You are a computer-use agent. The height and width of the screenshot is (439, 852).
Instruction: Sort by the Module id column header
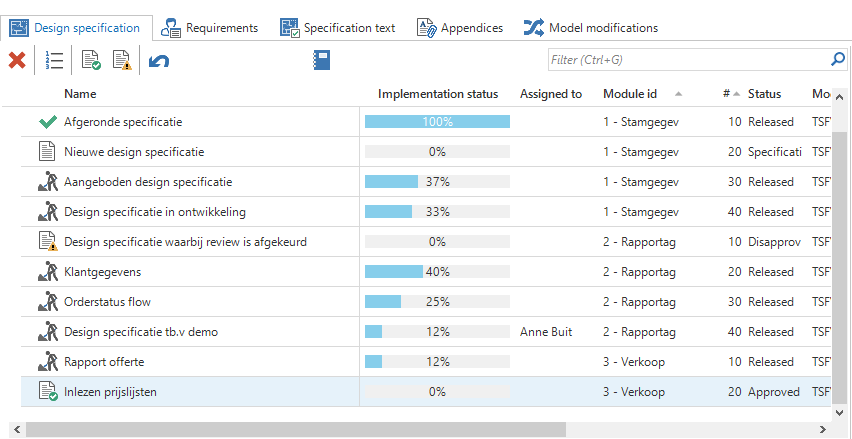[630, 94]
